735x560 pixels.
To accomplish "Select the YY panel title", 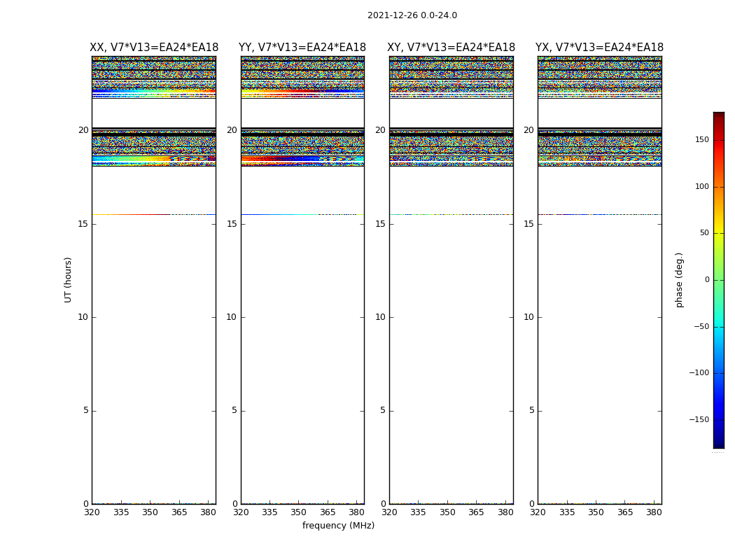I will pos(302,48).
